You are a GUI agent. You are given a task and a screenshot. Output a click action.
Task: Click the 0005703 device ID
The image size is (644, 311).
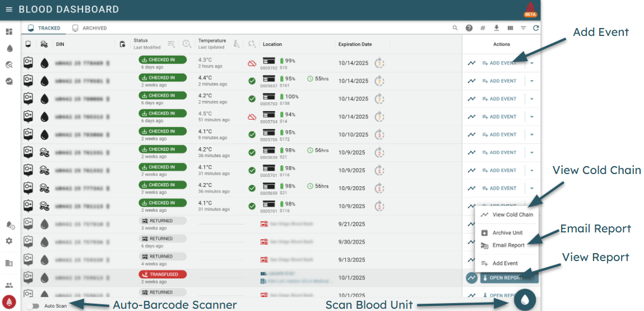(x=268, y=104)
